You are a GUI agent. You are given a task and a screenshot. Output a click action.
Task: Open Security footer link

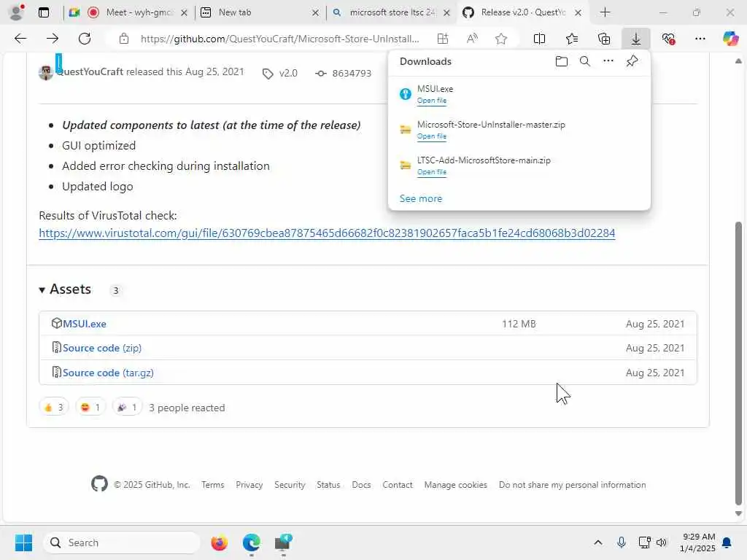pyautogui.click(x=290, y=484)
